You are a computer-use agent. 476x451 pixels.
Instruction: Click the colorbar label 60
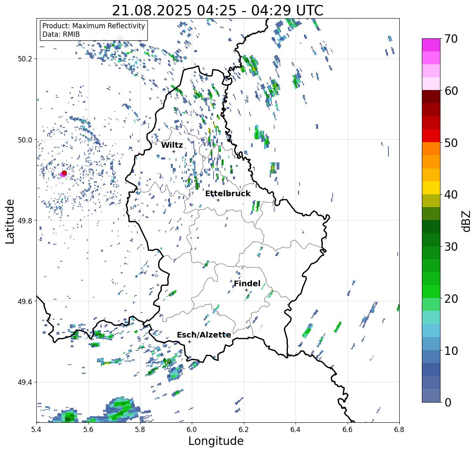click(451, 91)
